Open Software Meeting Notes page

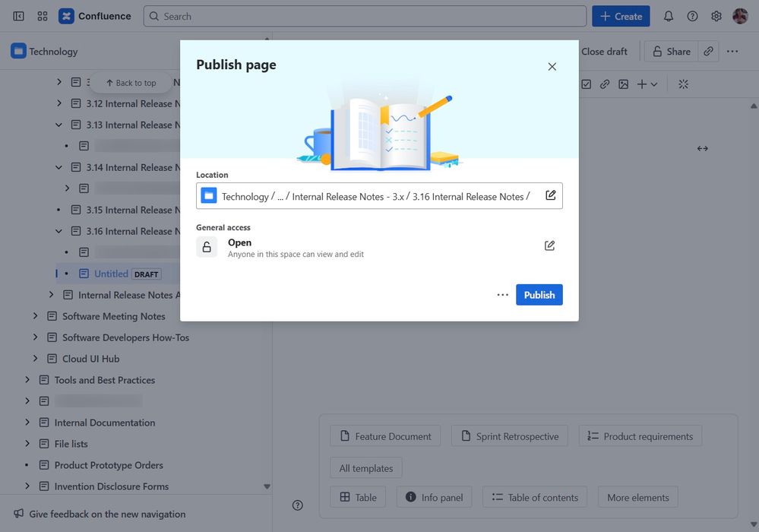[x=114, y=316]
